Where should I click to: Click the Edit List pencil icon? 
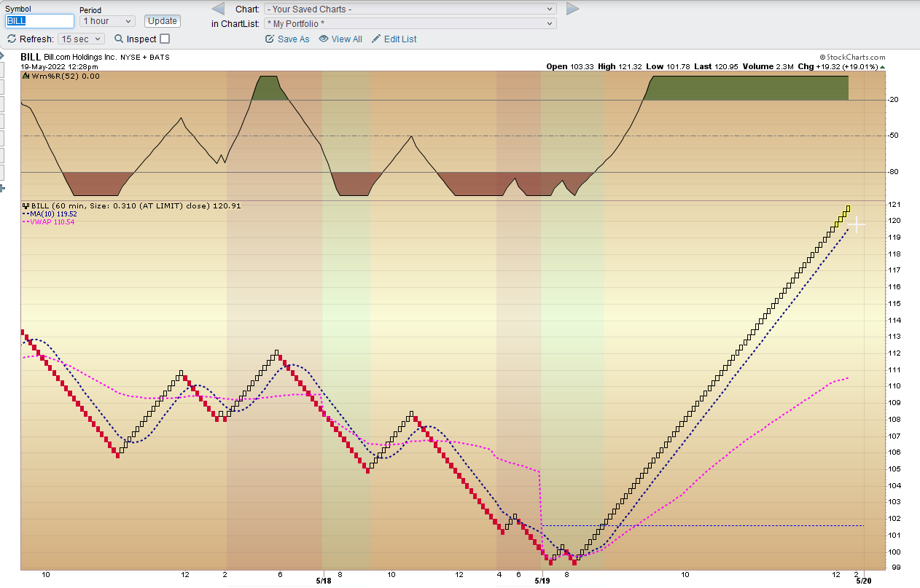click(376, 39)
